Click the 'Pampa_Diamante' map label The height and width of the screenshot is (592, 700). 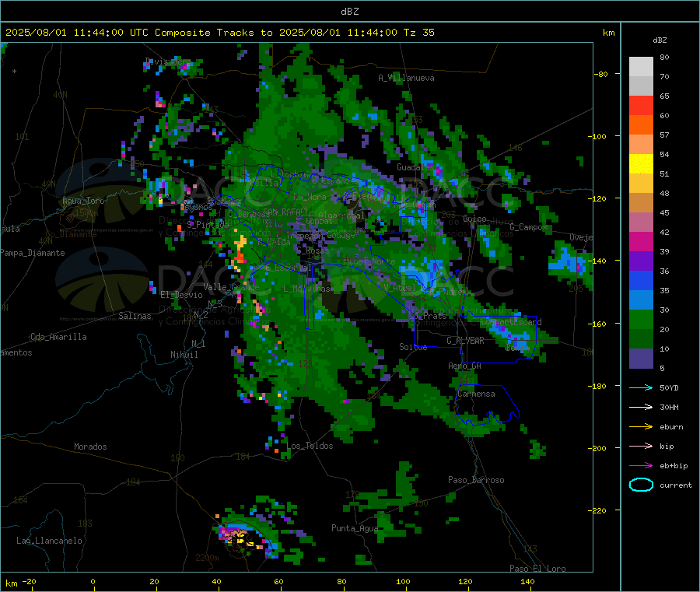click(32, 253)
